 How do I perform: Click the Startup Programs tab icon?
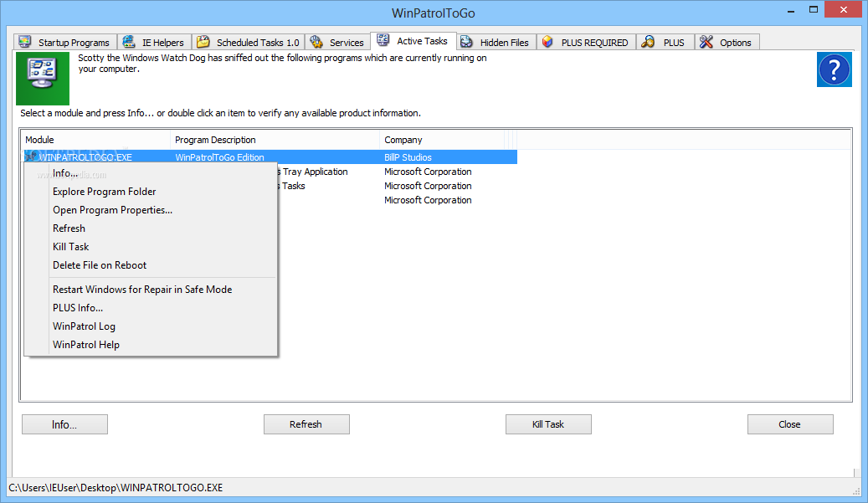pyautogui.click(x=25, y=42)
